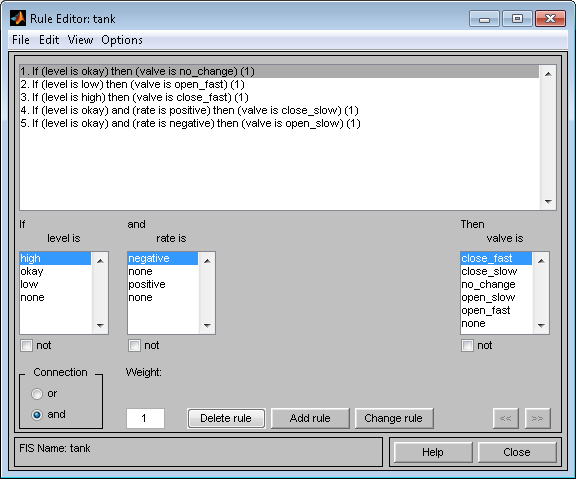Viewport: 576px width, 479px height.
Task: Open the Options menu
Action: pos(122,40)
